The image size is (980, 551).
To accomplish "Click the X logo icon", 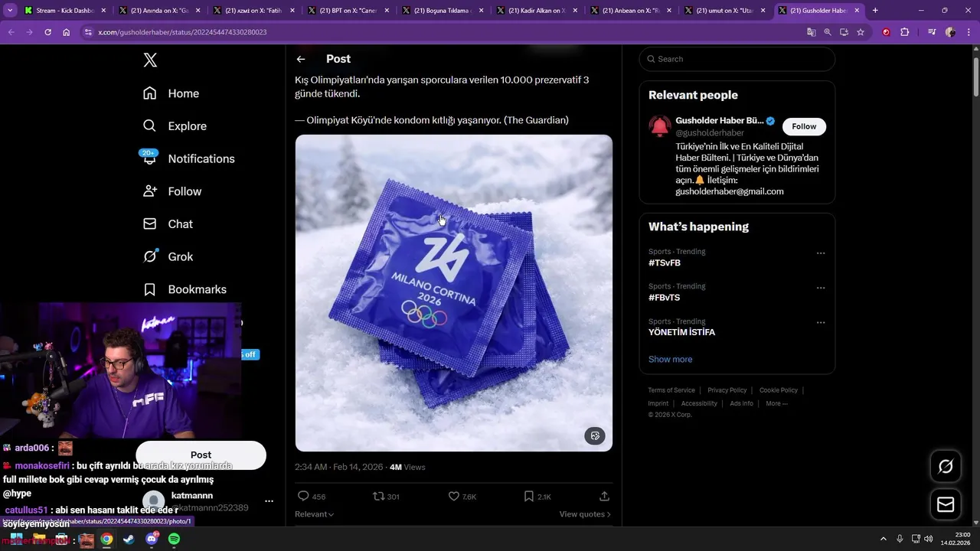I will [x=150, y=60].
